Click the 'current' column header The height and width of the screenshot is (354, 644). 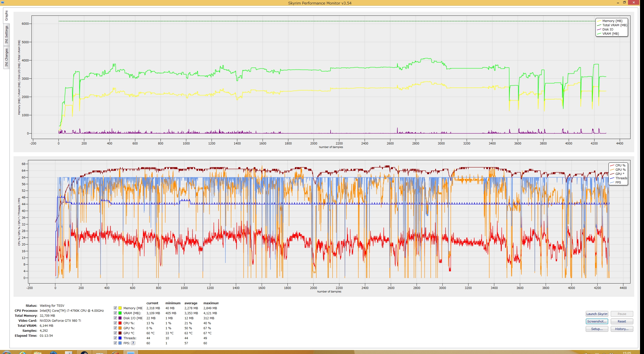pyautogui.click(x=152, y=303)
